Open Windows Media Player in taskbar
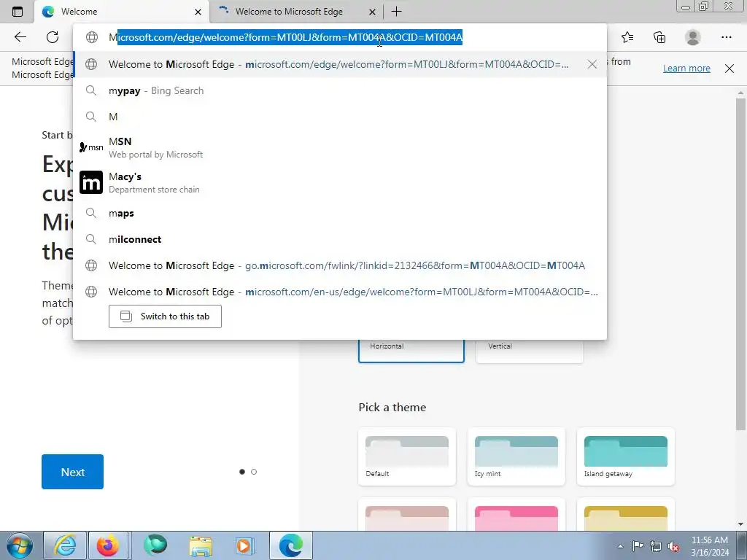This screenshot has width=747, height=560. tap(244, 545)
